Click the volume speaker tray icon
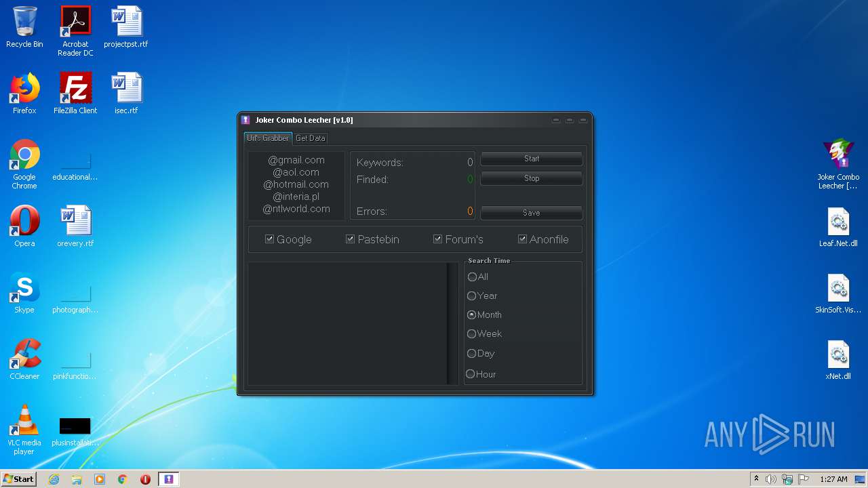868x488 pixels. (771, 479)
